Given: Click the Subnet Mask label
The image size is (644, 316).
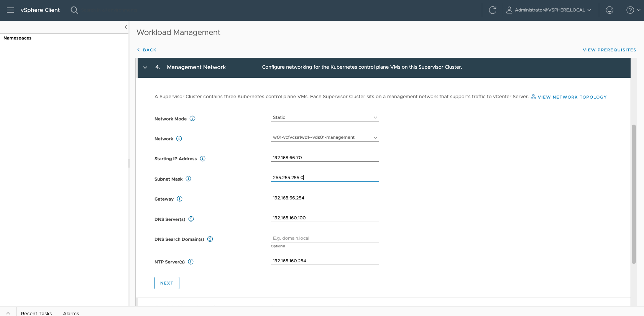Looking at the screenshot, I should point(169,179).
